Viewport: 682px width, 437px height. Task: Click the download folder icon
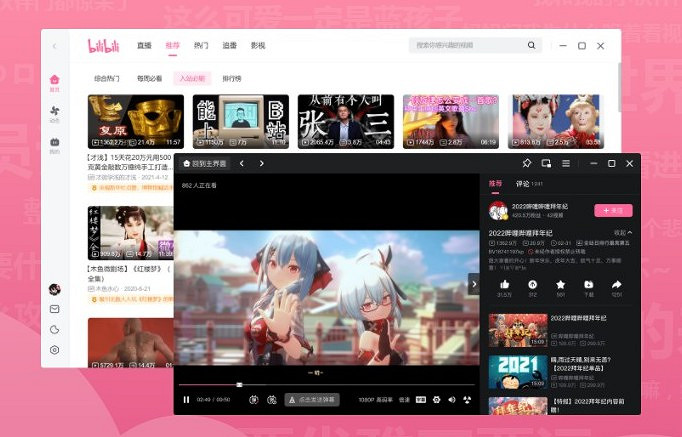click(x=588, y=284)
